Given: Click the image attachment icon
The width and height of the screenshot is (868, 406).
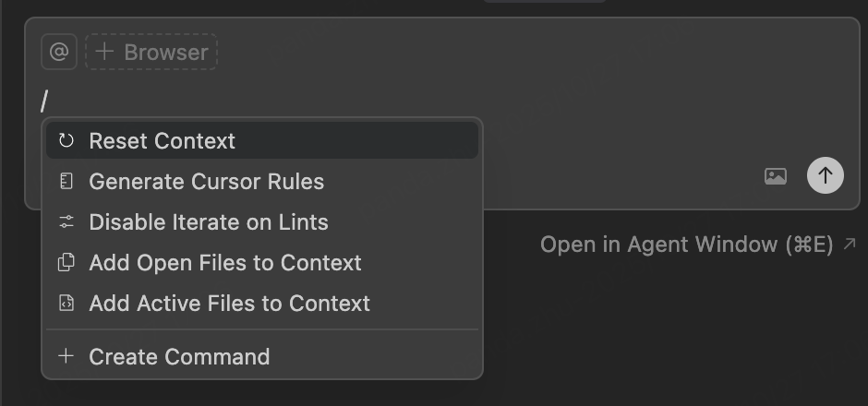Looking at the screenshot, I should 776,175.
